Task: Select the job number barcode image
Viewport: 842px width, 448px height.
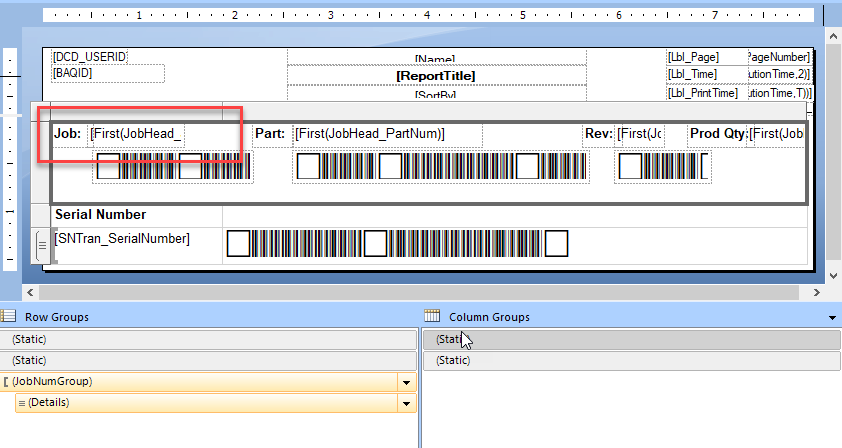Action: click(x=173, y=167)
